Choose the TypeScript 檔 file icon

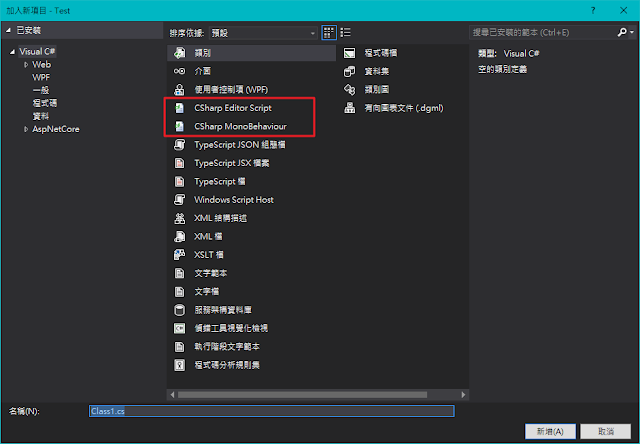(180, 182)
